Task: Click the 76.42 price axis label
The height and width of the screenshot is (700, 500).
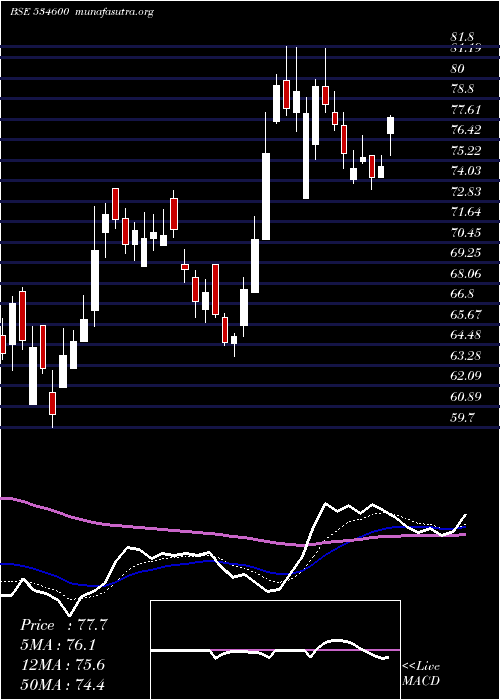Action: [466, 130]
